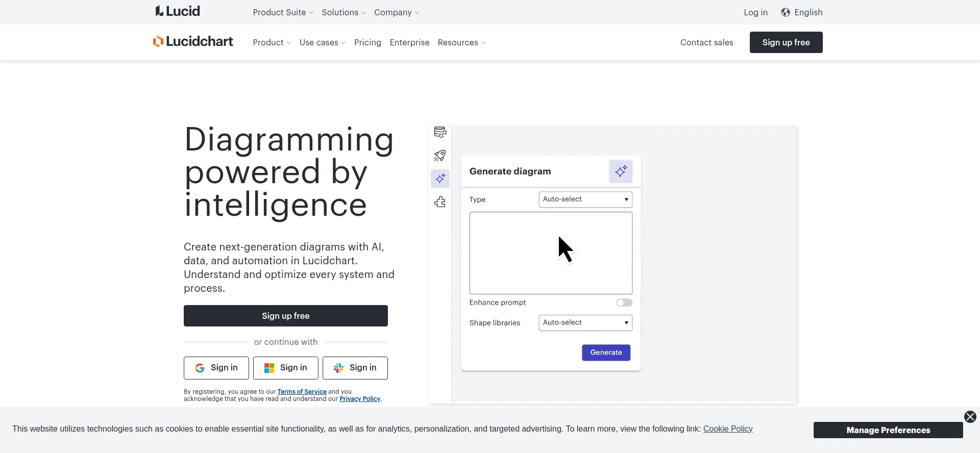Expand the Use cases menu
The height and width of the screenshot is (453, 980).
pyautogui.click(x=323, y=42)
